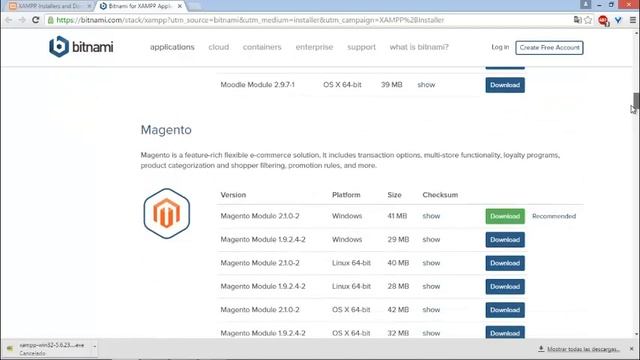Close the downloads bar
Viewport: 640px width, 360px height.
tap(631, 349)
